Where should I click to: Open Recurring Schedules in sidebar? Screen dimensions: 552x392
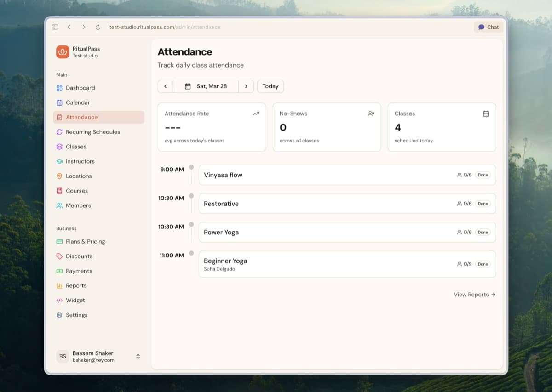[x=99, y=132]
